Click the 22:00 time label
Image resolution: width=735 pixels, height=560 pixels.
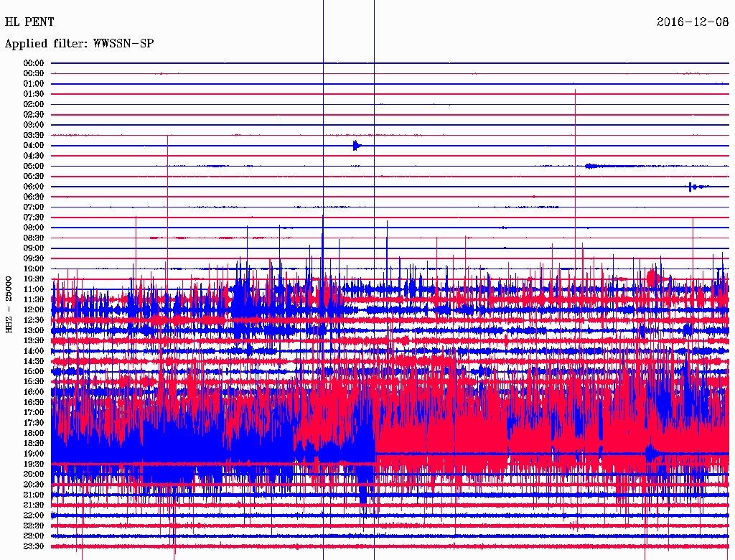(x=34, y=515)
